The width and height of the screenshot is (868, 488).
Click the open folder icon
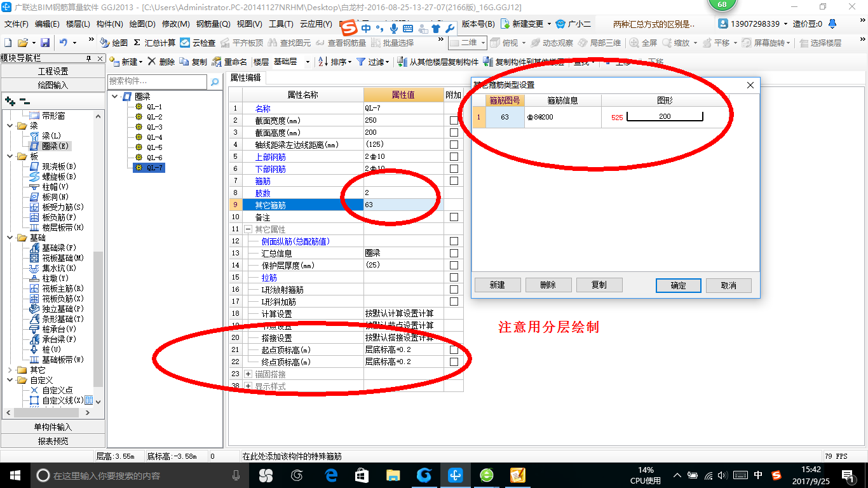[22, 43]
